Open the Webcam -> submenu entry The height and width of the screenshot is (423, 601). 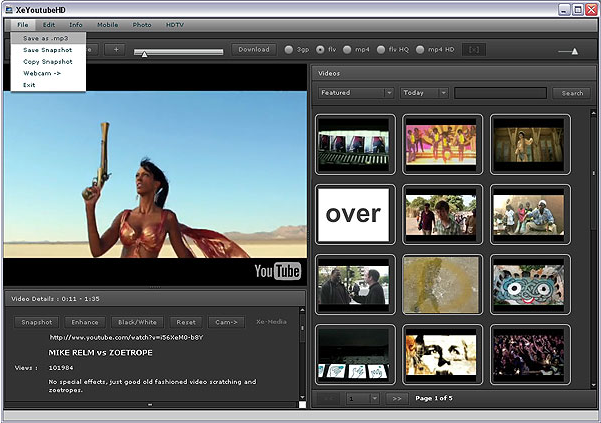48,73
